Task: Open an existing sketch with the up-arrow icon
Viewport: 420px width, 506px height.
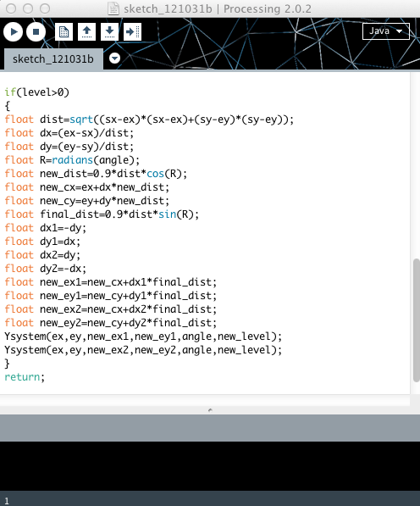Action: [86, 32]
